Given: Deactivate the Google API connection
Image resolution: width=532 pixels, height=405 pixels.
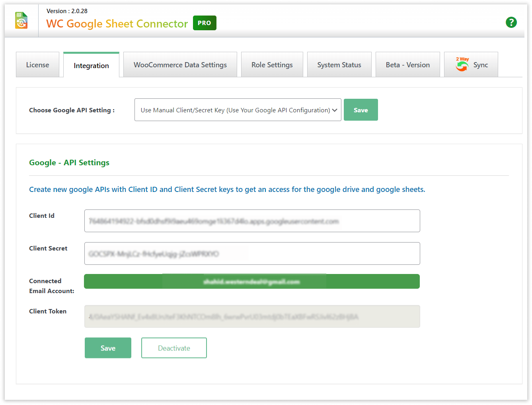Looking at the screenshot, I should pos(174,348).
